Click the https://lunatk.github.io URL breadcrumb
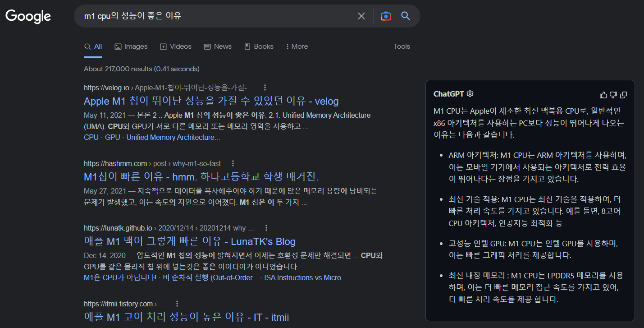 coord(169,228)
